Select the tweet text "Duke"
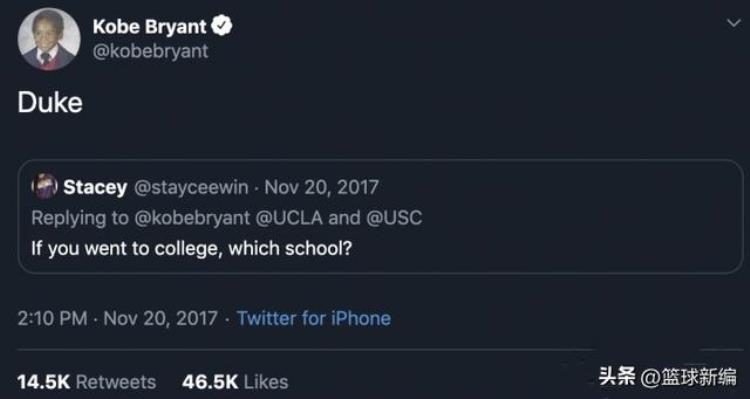The width and height of the screenshot is (750, 399). [x=50, y=102]
